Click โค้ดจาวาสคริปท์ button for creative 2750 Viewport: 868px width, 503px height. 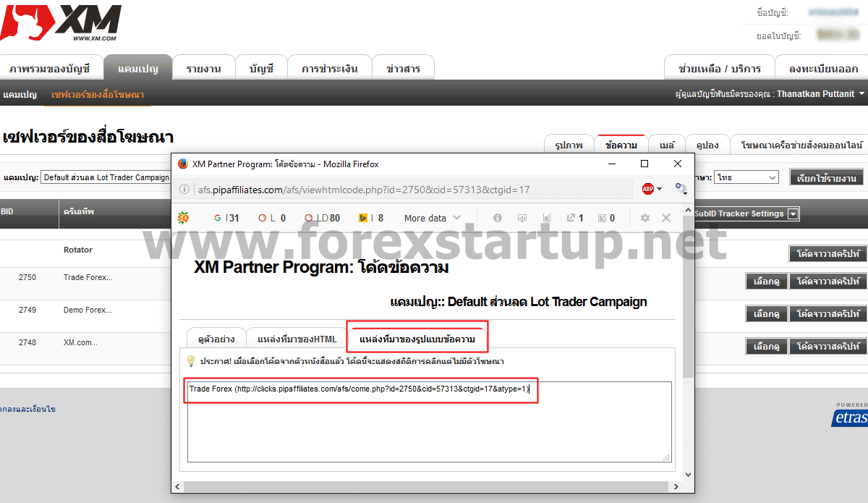(x=827, y=281)
